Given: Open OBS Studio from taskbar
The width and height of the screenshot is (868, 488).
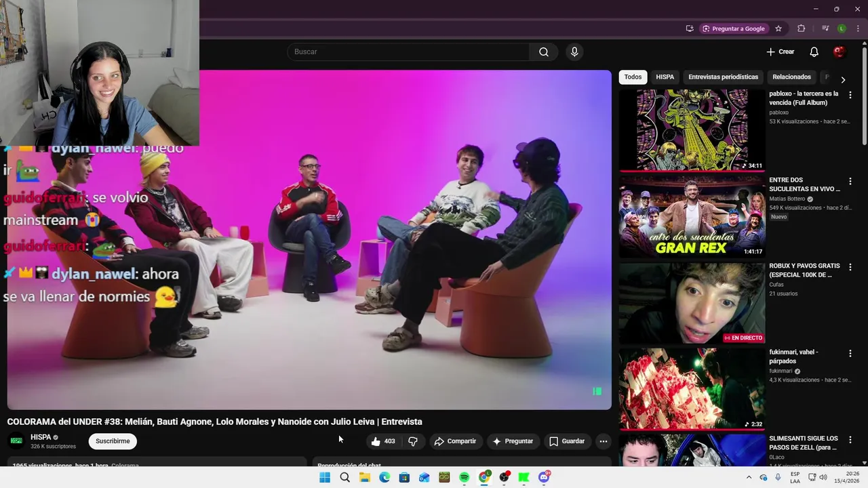Looking at the screenshot, I should [504, 477].
